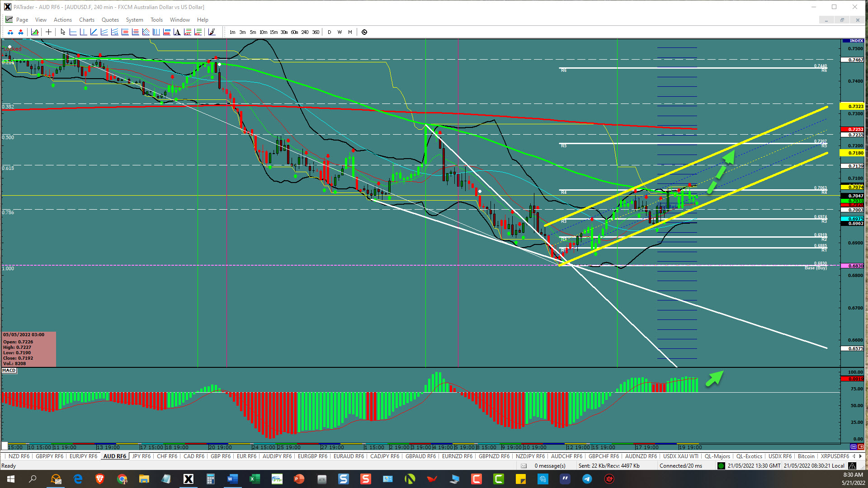Open the Charts menu
Viewport: 868px width, 488px height.
pyautogui.click(x=87, y=20)
